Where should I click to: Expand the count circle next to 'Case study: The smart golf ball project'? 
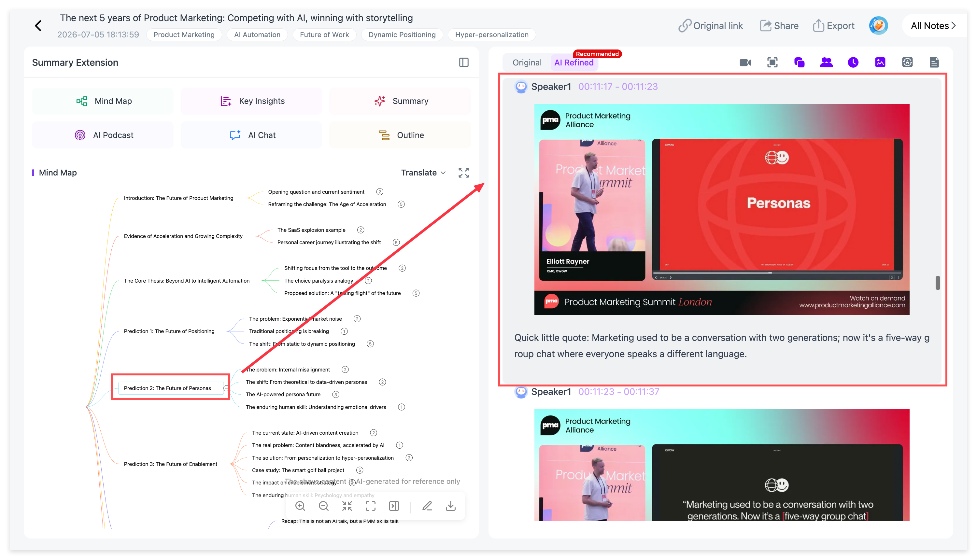click(359, 470)
